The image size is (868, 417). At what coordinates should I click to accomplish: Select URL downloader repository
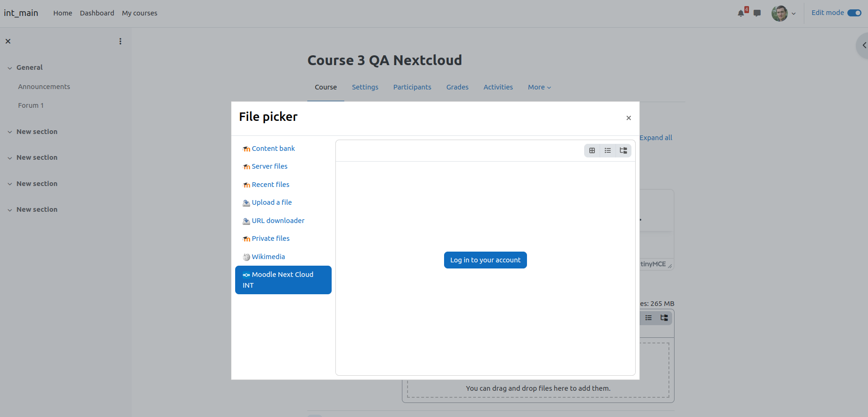283,221
